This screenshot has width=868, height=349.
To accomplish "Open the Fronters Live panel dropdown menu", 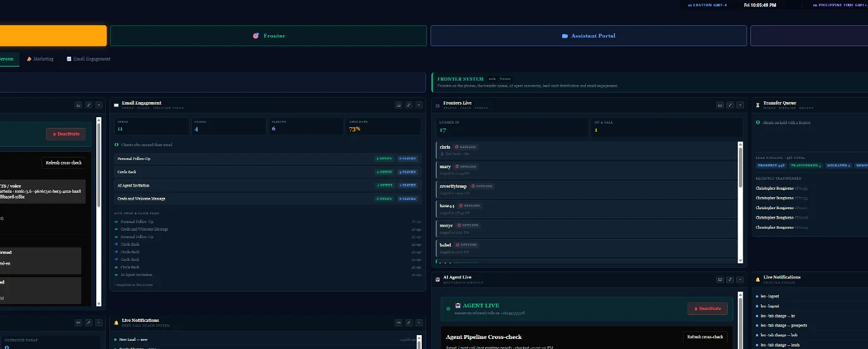I will click(740, 105).
